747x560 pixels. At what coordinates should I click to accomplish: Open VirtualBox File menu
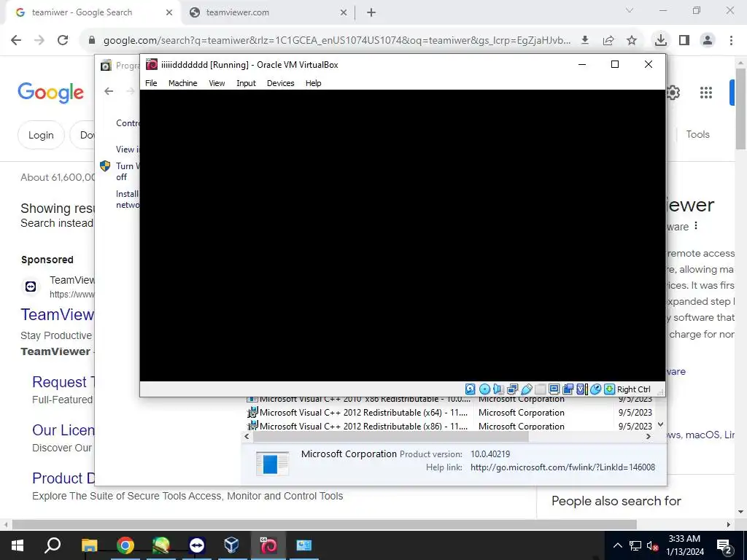[x=151, y=83]
